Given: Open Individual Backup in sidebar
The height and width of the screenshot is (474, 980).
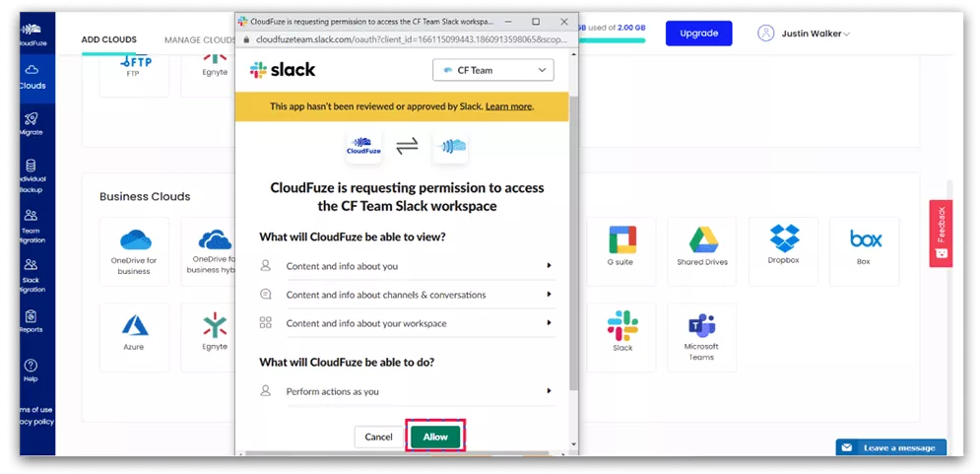Looking at the screenshot, I should [32, 175].
